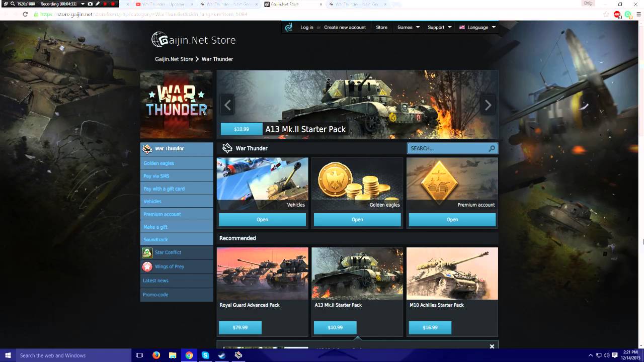
Task: Open the Windows Start menu
Action: tap(8, 355)
